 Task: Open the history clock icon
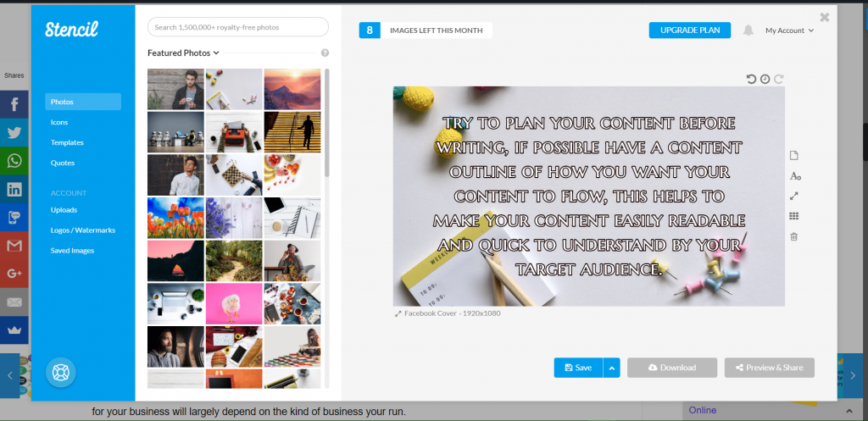[765, 79]
